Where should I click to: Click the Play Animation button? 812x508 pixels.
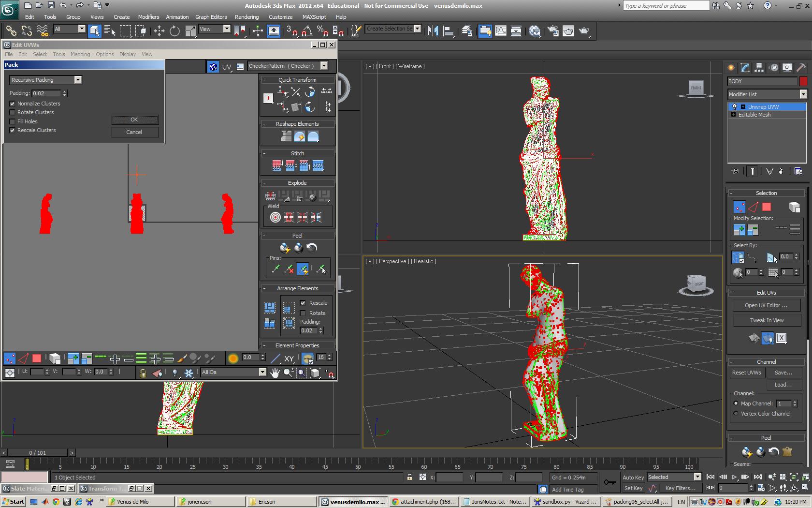pyautogui.click(x=734, y=477)
